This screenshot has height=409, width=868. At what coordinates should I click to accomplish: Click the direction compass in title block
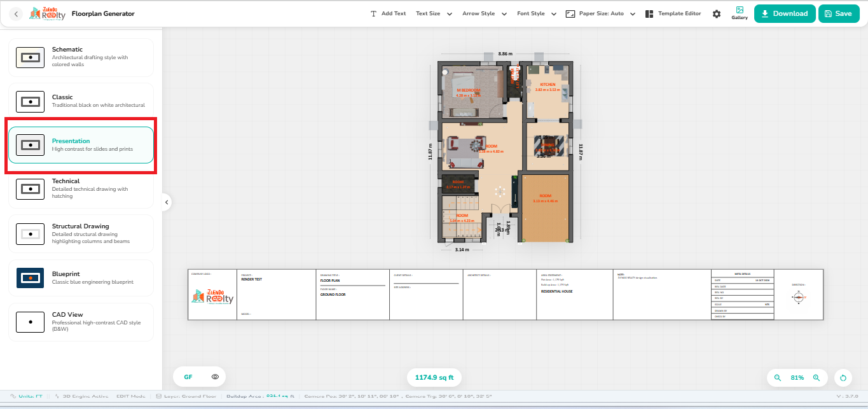coord(799,297)
